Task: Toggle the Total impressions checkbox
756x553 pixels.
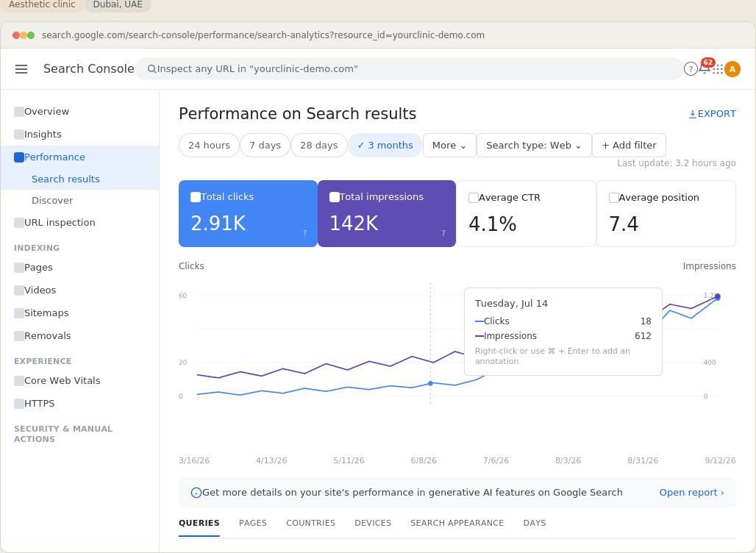Action: 334,197
